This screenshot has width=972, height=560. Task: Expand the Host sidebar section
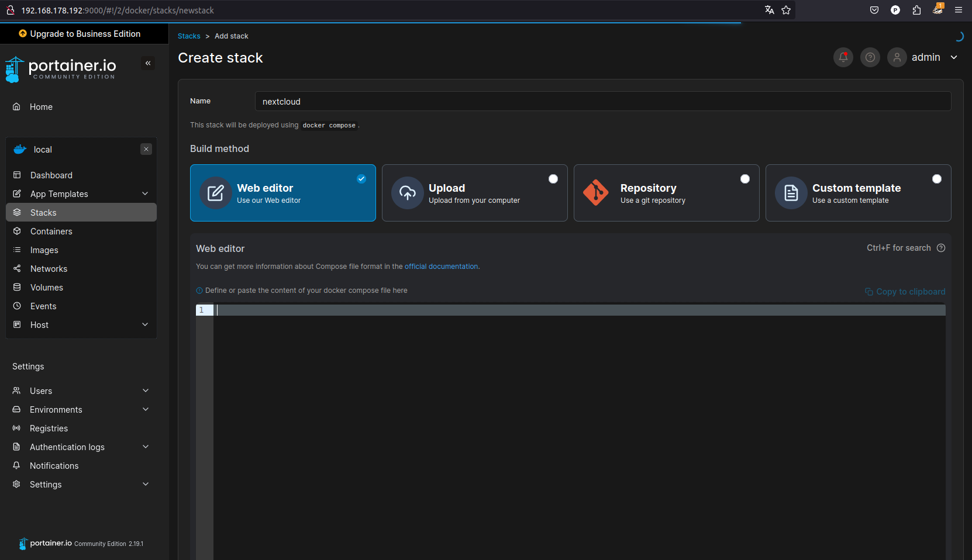(x=145, y=325)
